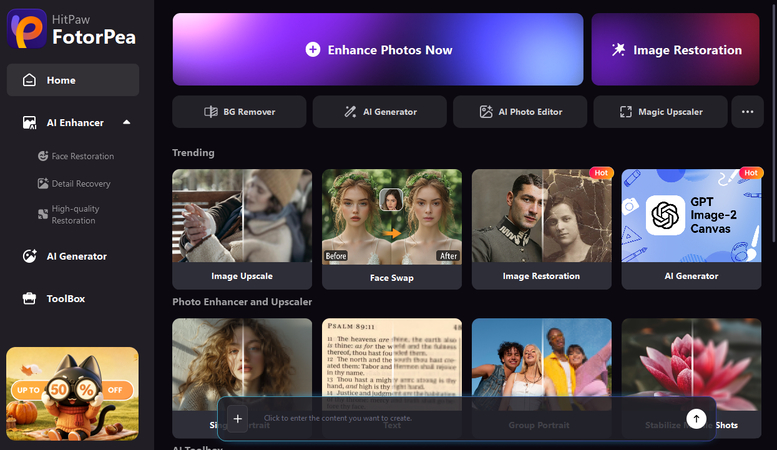
Task: Click the small face inset on Face Swap
Action: (x=391, y=200)
